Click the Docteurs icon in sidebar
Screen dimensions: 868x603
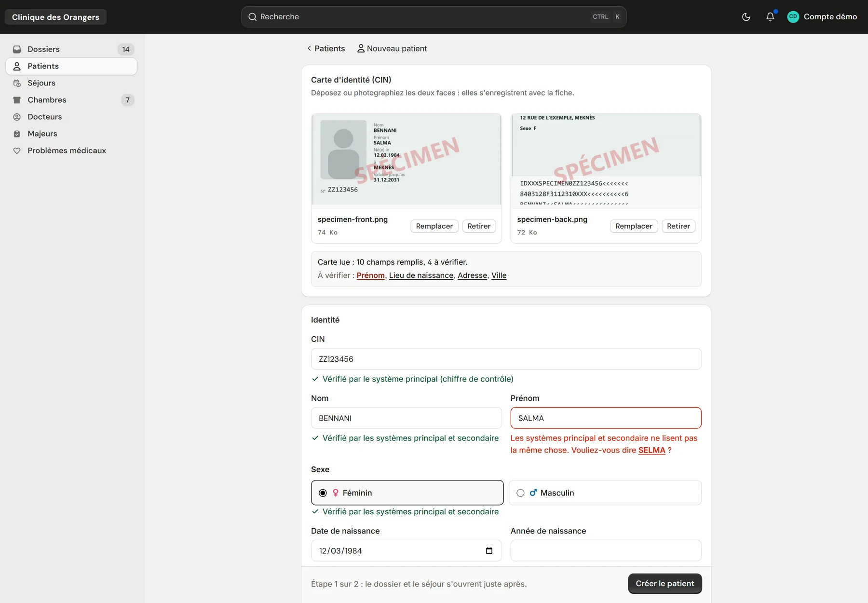(17, 117)
